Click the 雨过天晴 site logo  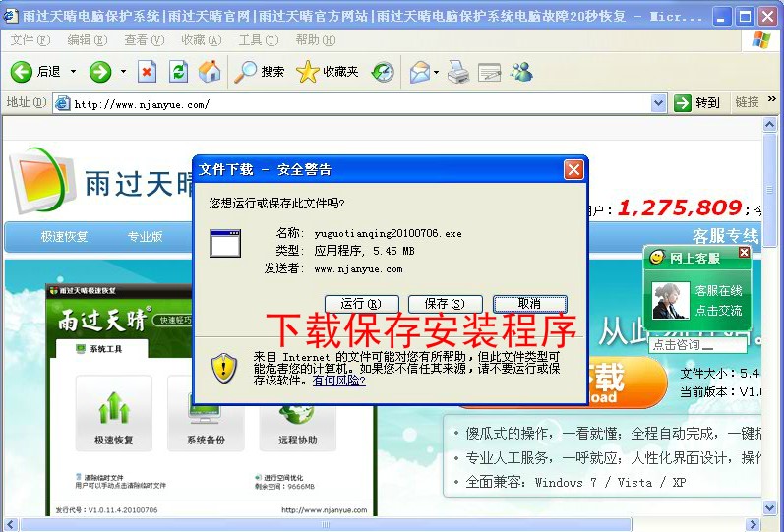[102, 182]
